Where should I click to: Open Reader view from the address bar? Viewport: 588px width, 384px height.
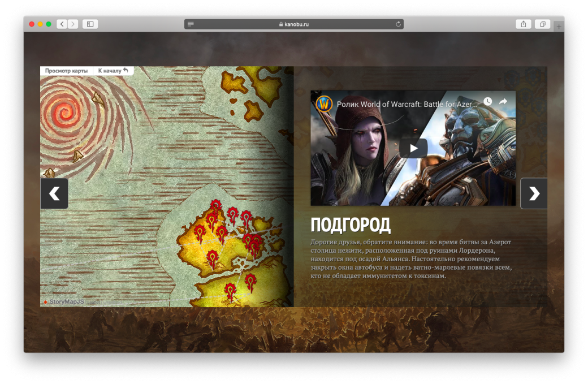(x=191, y=24)
